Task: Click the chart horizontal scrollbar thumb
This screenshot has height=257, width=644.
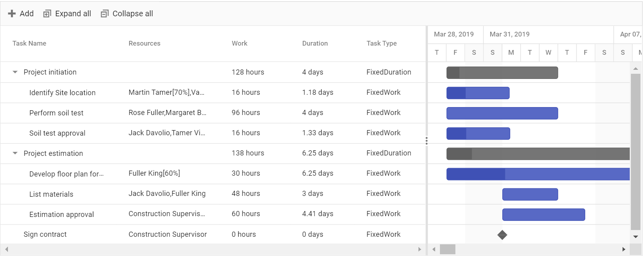Action: (448, 249)
